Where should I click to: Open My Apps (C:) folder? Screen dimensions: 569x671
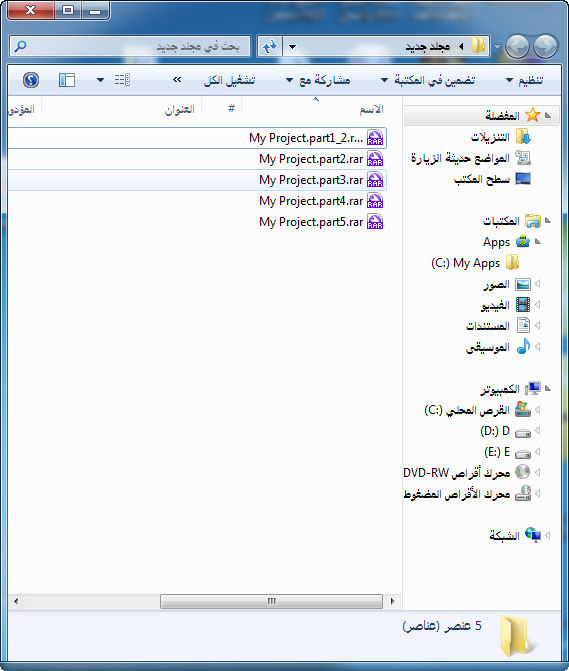coord(475,263)
